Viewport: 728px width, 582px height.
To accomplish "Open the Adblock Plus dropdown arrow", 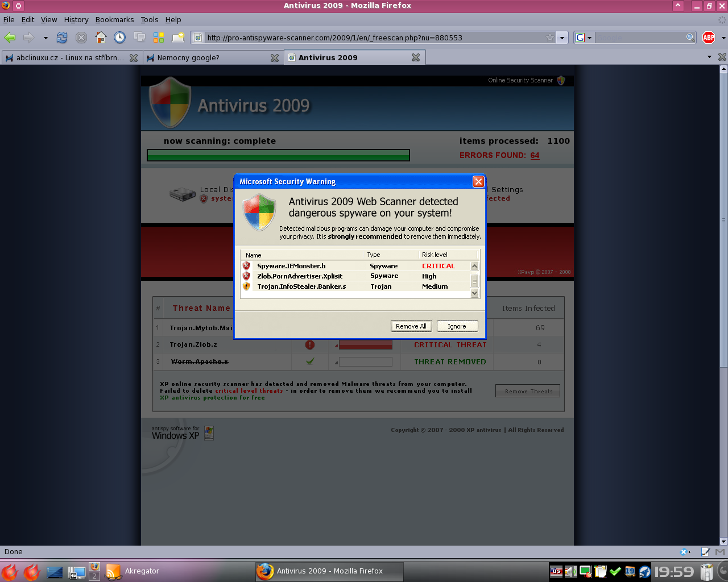I will [x=723, y=38].
